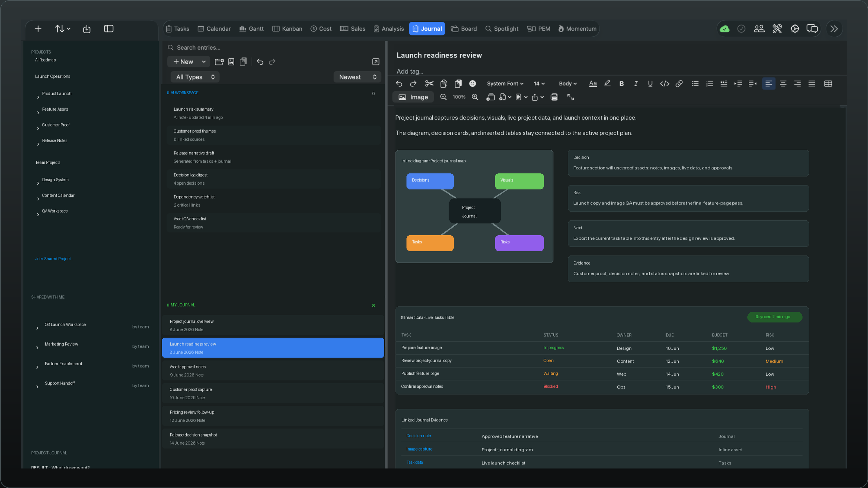Open the Body paragraph style dropdown
Image resolution: width=868 pixels, height=488 pixels.
[x=568, y=84]
